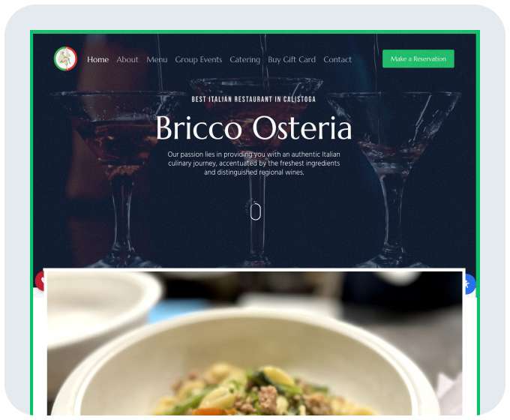Click the Make a Reservation button
510x420 pixels.
tap(418, 59)
